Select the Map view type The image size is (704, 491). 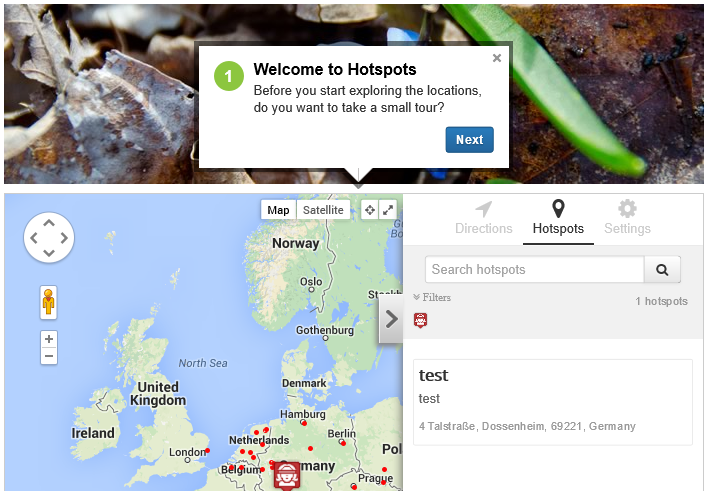278,210
